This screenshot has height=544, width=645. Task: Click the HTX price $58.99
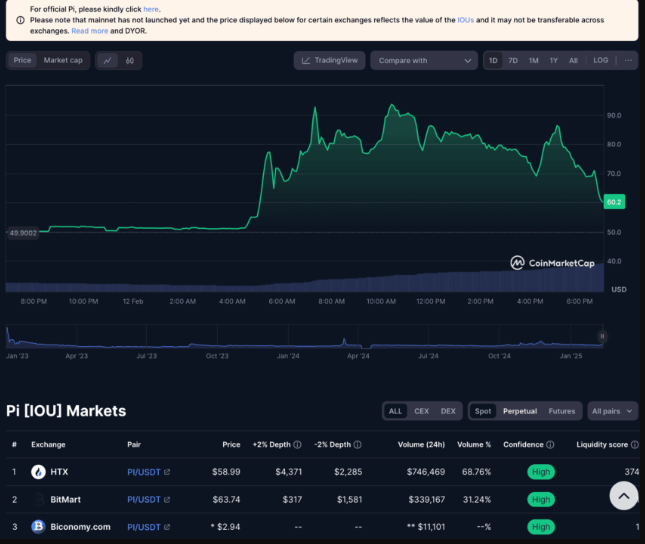click(x=226, y=472)
